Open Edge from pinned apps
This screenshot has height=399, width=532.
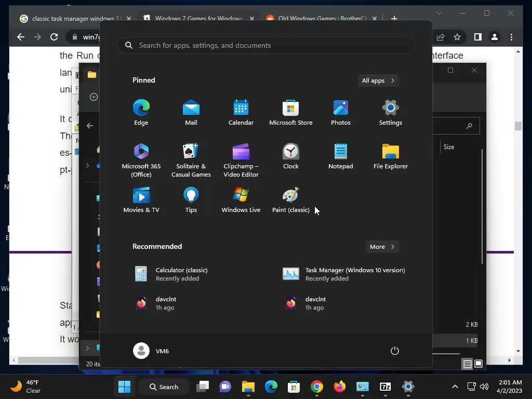(x=141, y=113)
